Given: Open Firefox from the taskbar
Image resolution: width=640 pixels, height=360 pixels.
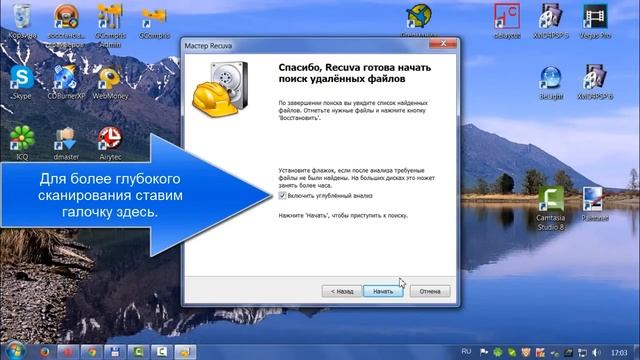Looking at the screenshot, I should click(44, 352).
